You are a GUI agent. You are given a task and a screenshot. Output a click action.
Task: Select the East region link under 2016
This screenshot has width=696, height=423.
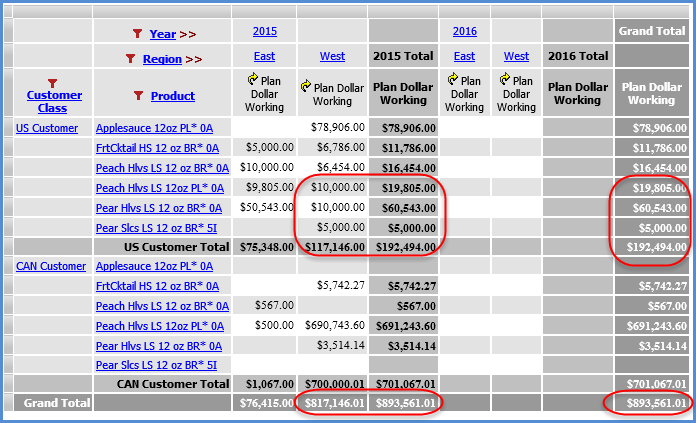(464, 57)
